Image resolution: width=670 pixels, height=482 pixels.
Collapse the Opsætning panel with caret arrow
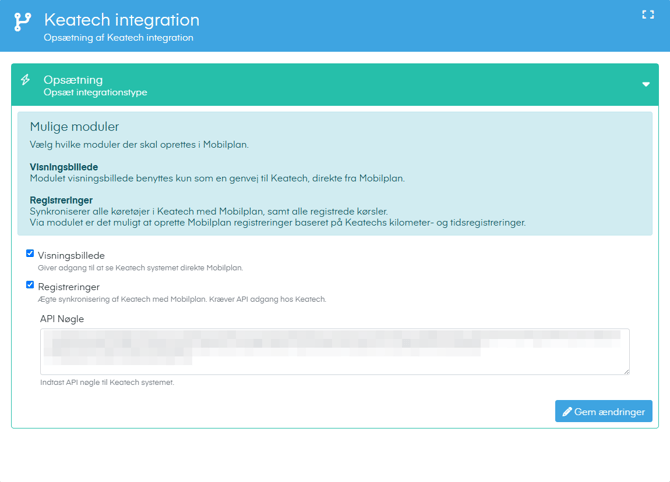[x=646, y=84]
